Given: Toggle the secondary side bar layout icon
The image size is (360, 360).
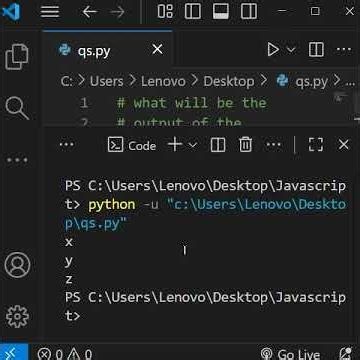Looking at the screenshot, I should [x=249, y=11].
